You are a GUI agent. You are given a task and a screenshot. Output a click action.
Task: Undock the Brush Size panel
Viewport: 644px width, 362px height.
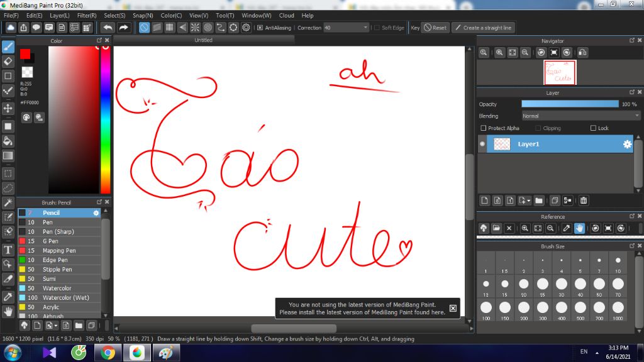[631, 246]
